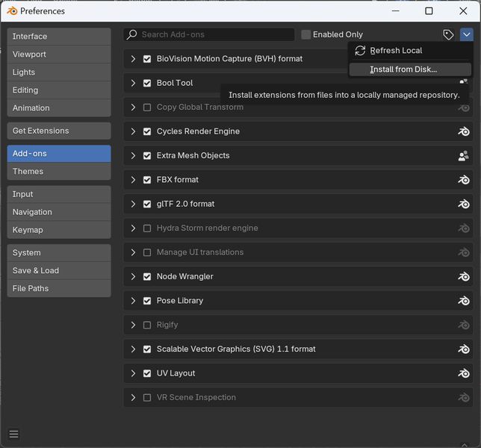The width and height of the screenshot is (481, 448).
Task: Choose Install from Disk menu entry
Action: 410,69
